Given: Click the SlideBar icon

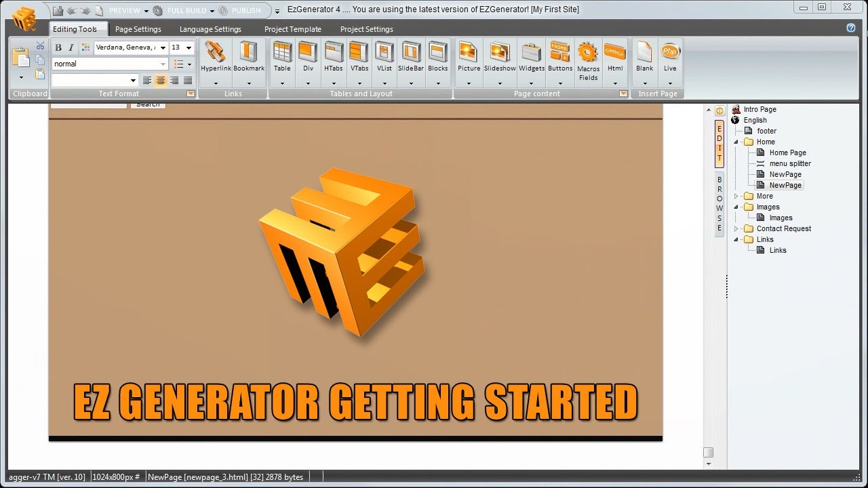Looking at the screenshot, I should [411, 52].
